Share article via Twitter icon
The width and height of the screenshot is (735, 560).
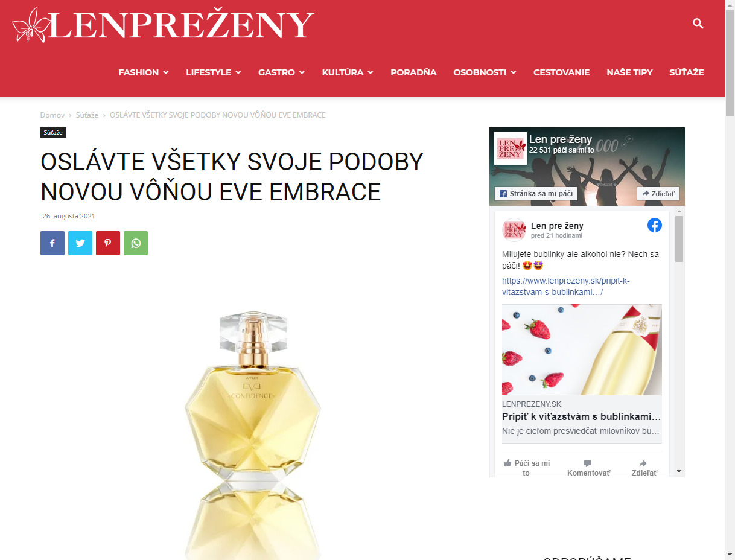coord(80,243)
